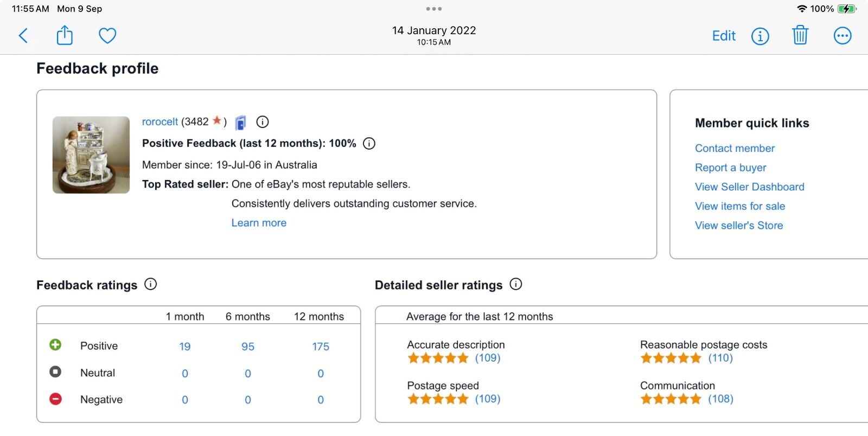This screenshot has width=868, height=436.
Task: Open Negative 12 months count 0
Action: [x=321, y=400]
